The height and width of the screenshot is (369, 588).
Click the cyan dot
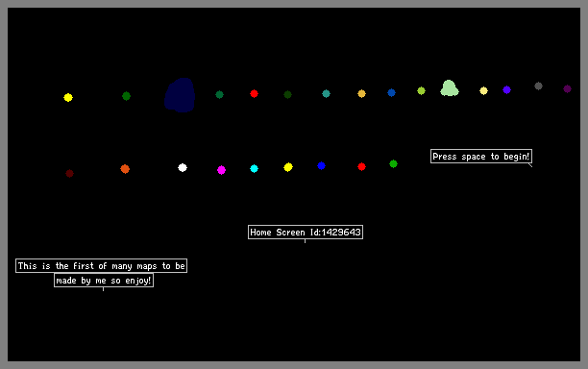[x=254, y=169]
